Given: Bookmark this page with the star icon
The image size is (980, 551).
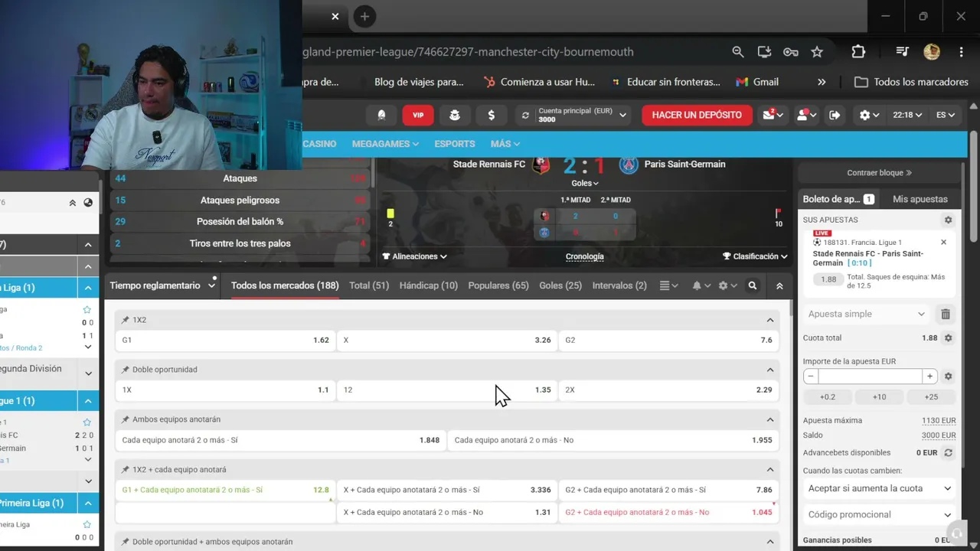Looking at the screenshot, I should (817, 52).
